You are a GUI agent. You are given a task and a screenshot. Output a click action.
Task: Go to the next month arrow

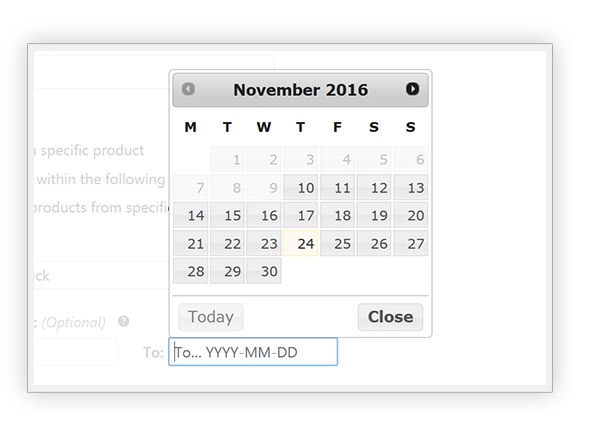412,89
